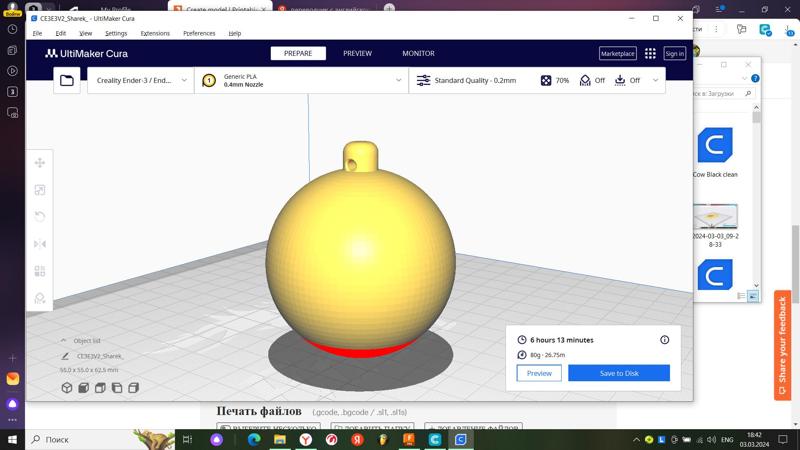800x450 pixels.
Task: Switch to front view cube icon
Action: 84,388
